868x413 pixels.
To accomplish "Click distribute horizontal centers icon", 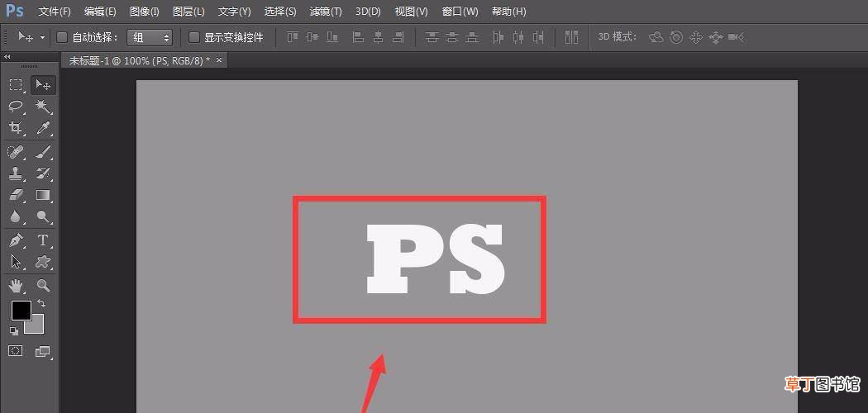I will (x=517, y=37).
